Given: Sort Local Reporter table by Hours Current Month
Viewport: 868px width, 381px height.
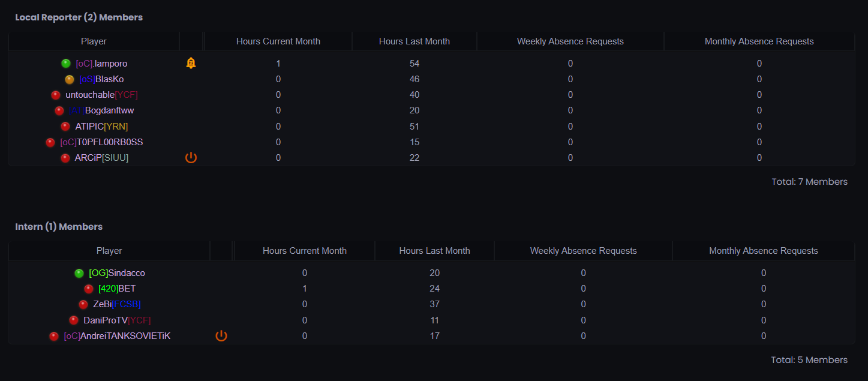Looking at the screenshot, I should click(x=278, y=41).
